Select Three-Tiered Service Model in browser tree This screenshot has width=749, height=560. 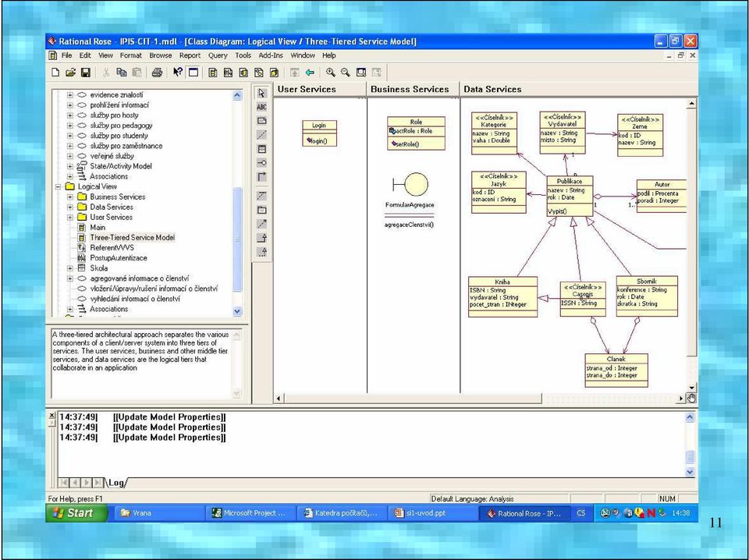click(133, 238)
